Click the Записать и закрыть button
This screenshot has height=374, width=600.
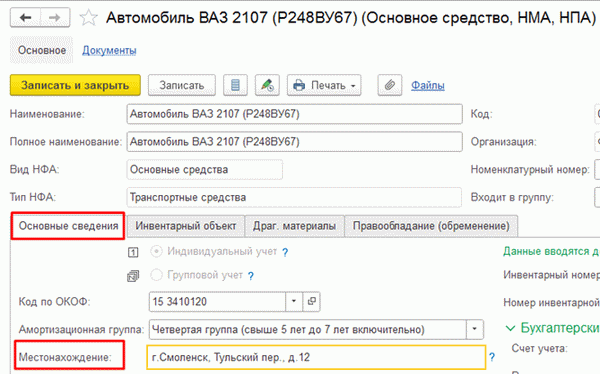click(75, 85)
